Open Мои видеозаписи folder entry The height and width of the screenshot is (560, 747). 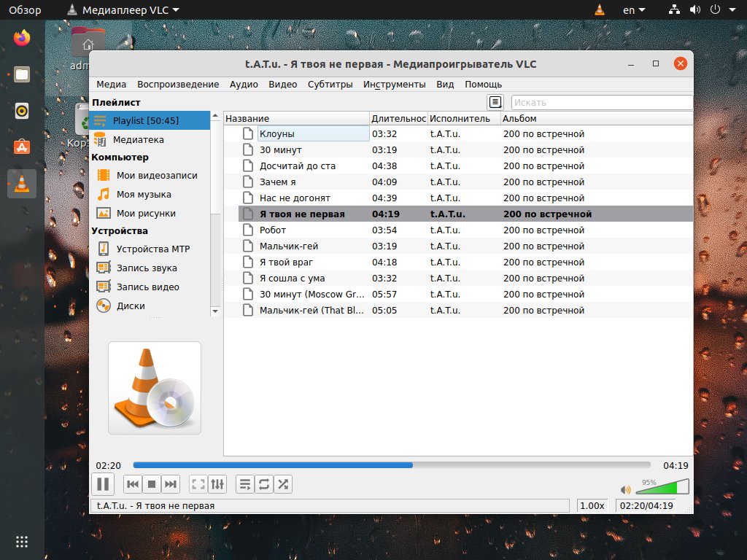150,175
